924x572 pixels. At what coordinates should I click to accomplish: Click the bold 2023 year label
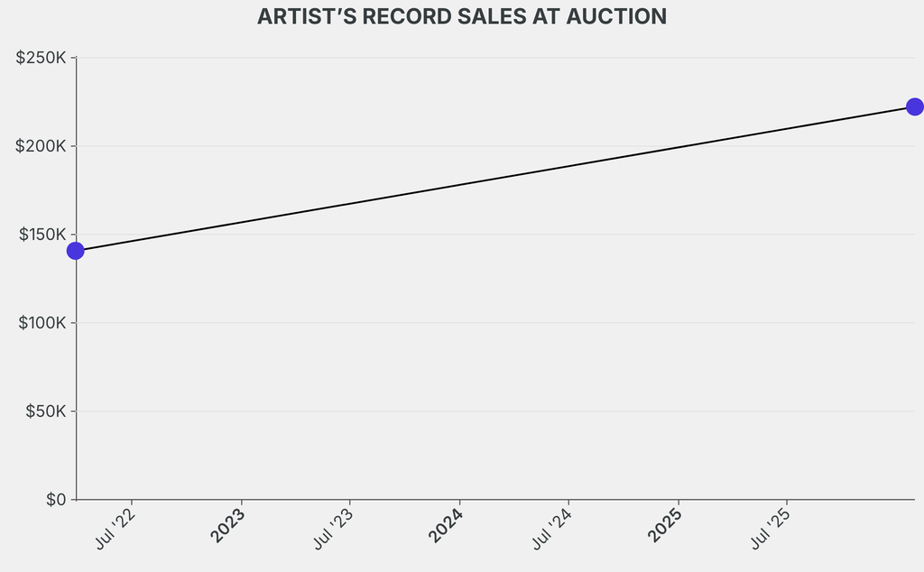coord(227,525)
